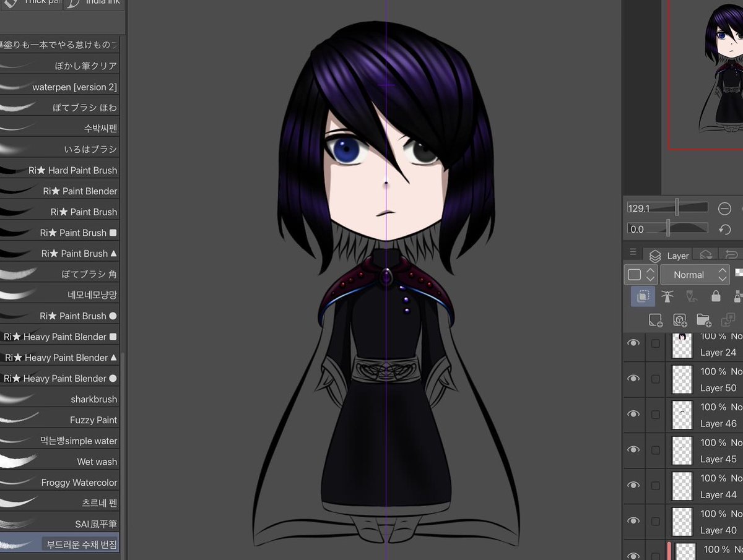Tick the checkbox next to Layer 44
This screenshot has height=560, width=743.
(656, 486)
